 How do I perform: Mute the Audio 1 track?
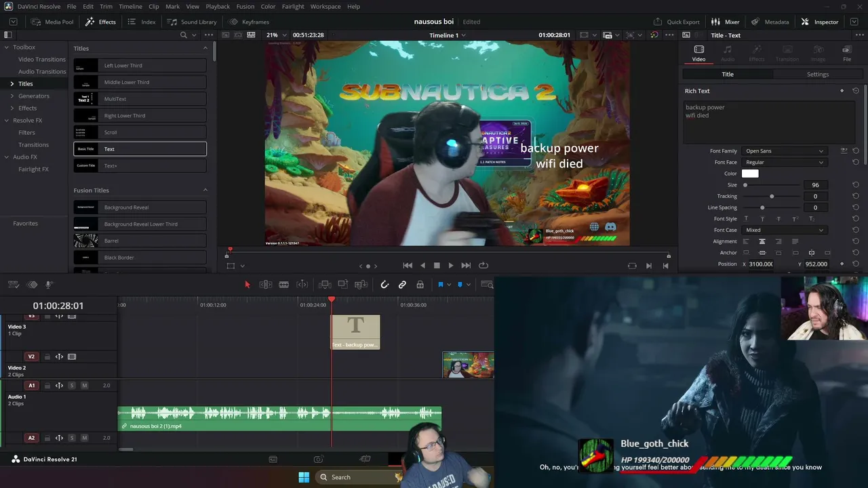coord(85,386)
